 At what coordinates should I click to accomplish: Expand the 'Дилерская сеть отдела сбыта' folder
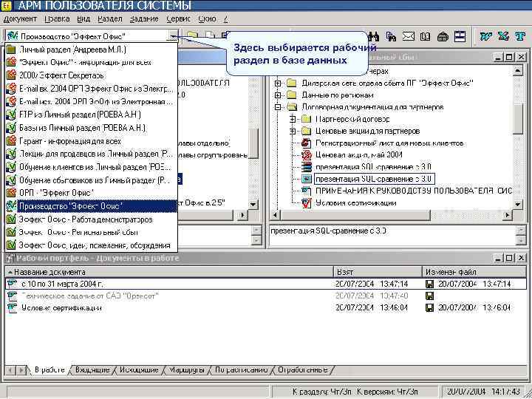click(x=278, y=83)
